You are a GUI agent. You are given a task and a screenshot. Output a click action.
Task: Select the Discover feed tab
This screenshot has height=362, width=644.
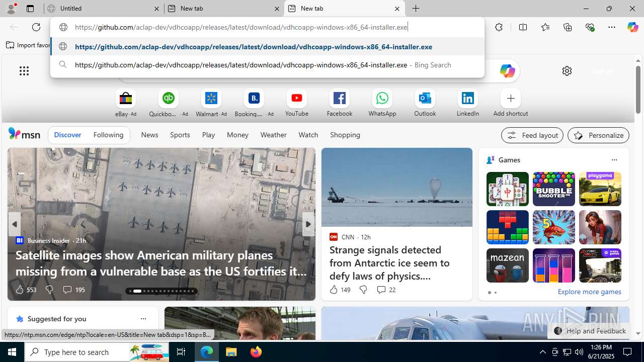tap(67, 135)
